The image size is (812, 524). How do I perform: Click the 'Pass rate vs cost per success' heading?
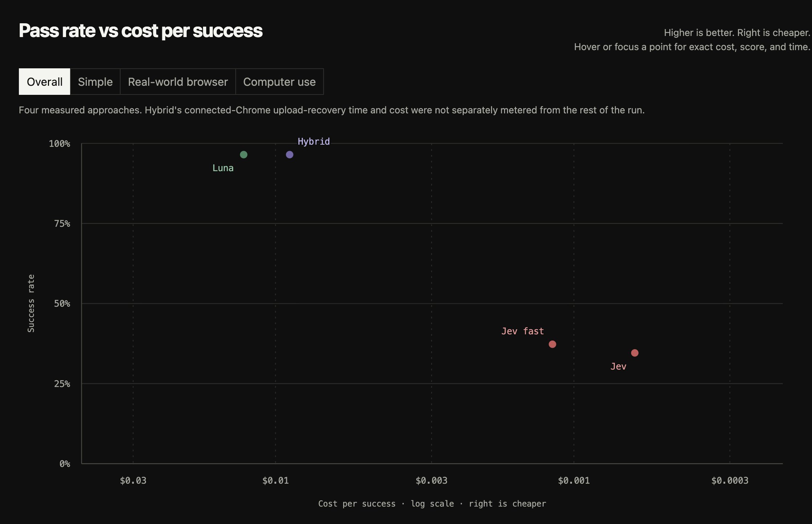[x=141, y=31]
